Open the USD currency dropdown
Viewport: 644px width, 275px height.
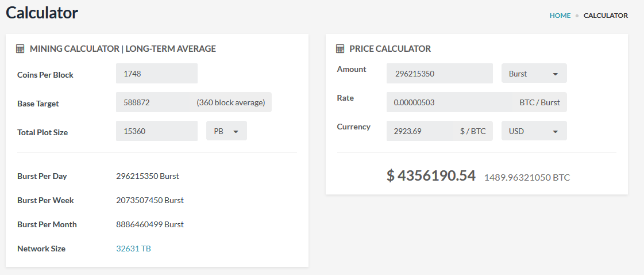click(534, 131)
